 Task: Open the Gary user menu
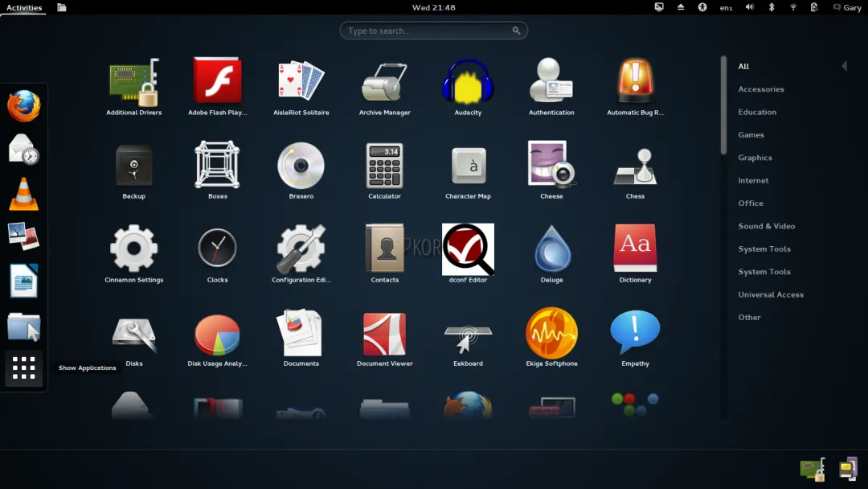pyautogui.click(x=847, y=8)
